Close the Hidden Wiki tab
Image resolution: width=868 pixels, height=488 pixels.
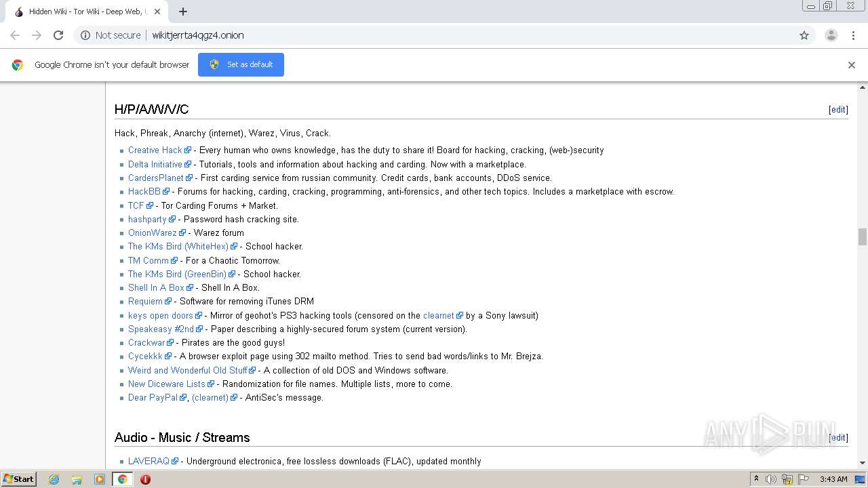click(x=157, y=12)
